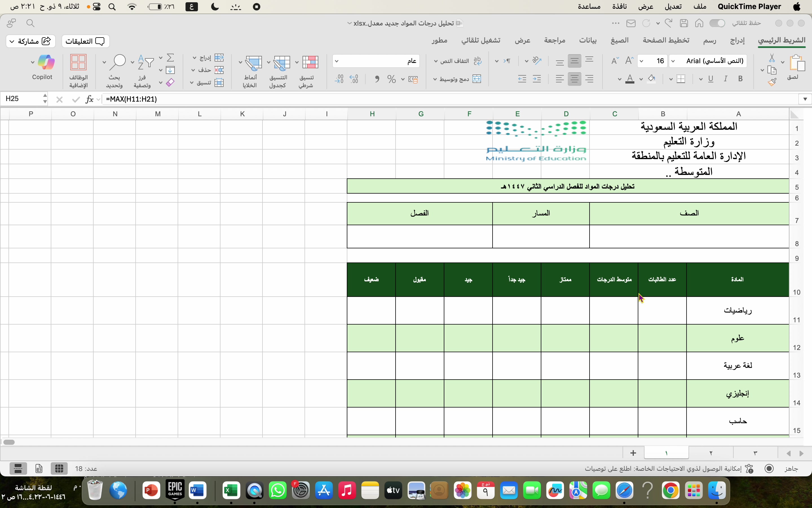Cancel formula entry with the X icon
The image size is (812, 508).
(59, 99)
